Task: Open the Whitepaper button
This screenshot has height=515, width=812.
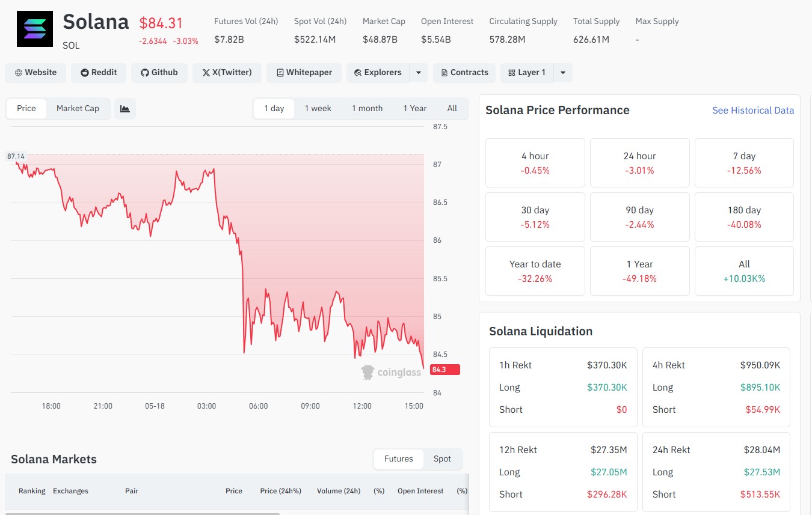Action: coord(304,73)
